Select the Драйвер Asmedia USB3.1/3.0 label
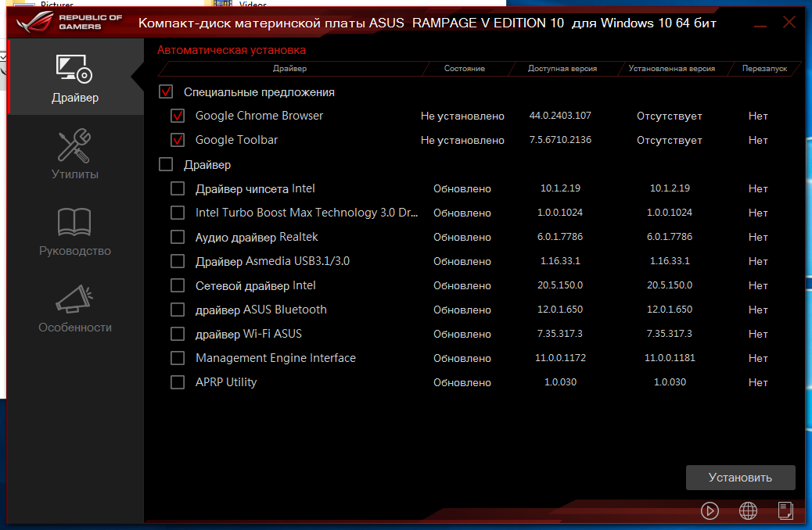This screenshot has width=812, height=530. pyautogui.click(x=272, y=261)
